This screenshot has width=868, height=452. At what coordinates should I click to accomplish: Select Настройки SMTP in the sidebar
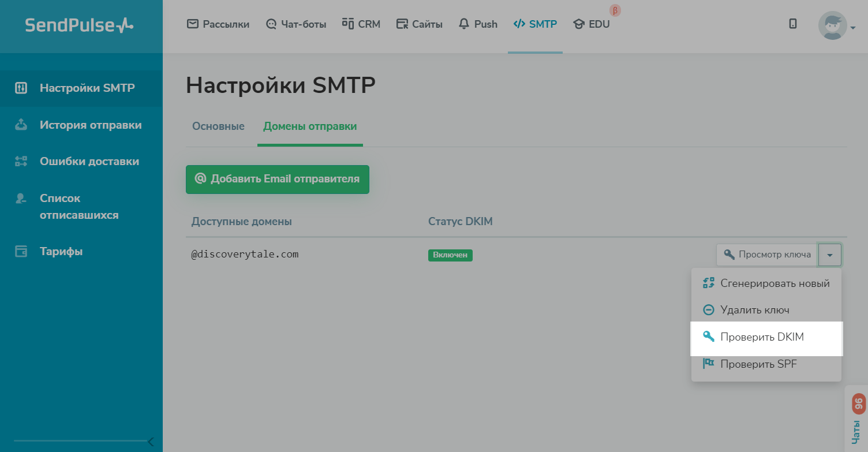(x=81, y=88)
